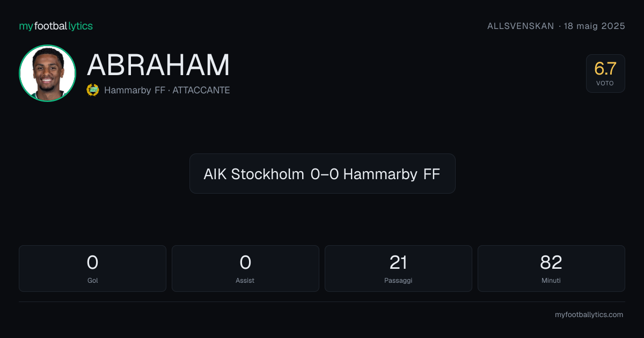
Task: Click the myfootballytics logo
Action: click(x=56, y=26)
